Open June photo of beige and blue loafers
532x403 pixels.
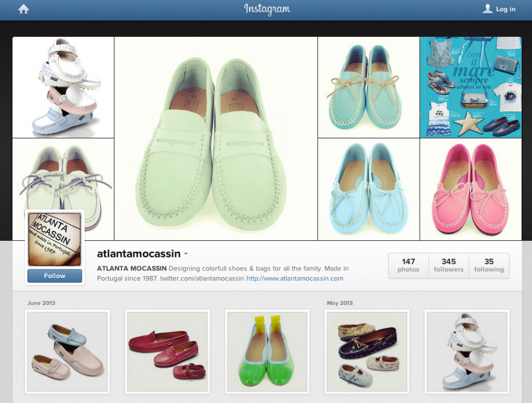(67, 352)
